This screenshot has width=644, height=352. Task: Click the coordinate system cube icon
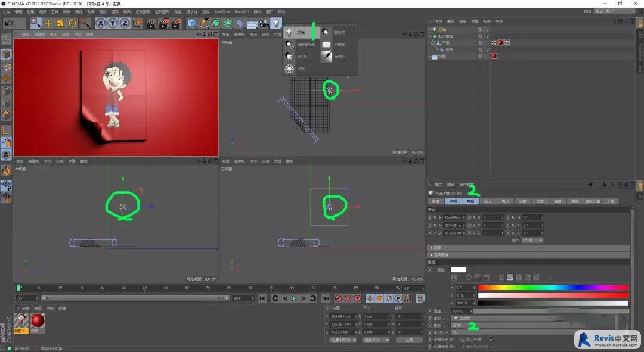click(137, 23)
